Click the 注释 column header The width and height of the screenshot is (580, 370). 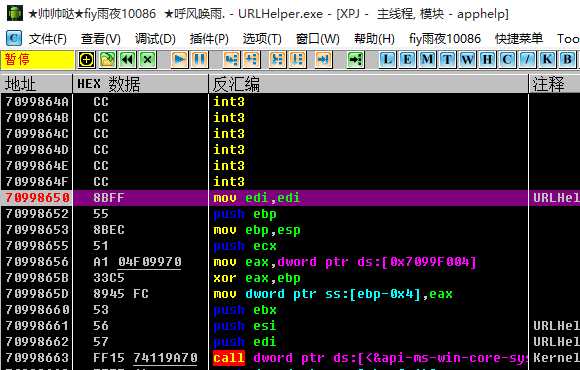click(x=554, y=84)
